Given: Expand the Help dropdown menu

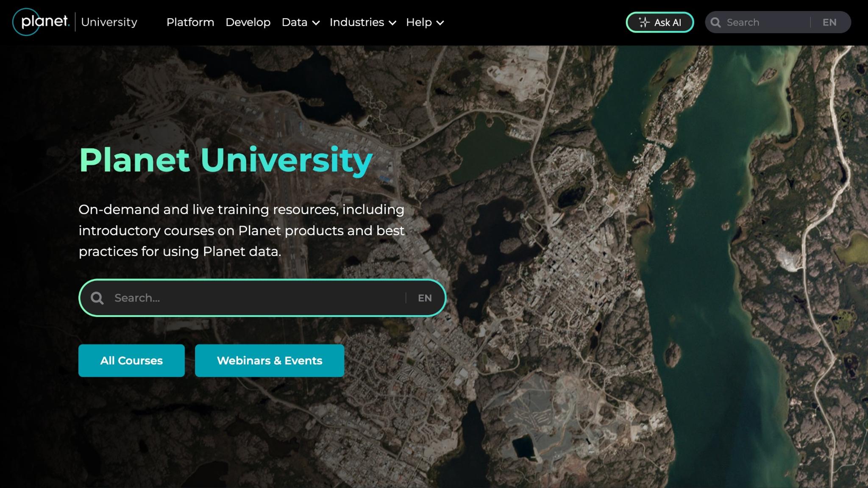Looking at the screenshot, I should [425, 22].
